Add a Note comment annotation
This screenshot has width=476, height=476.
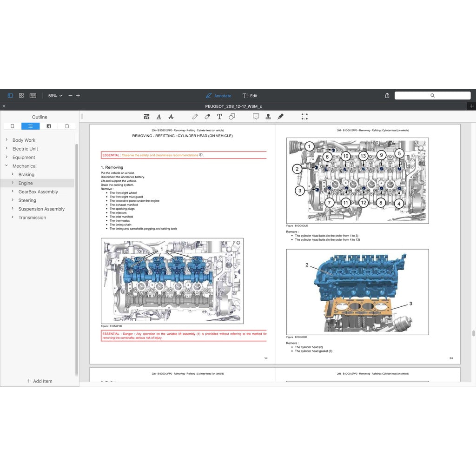pyautogui.click(x=256, y=116)
